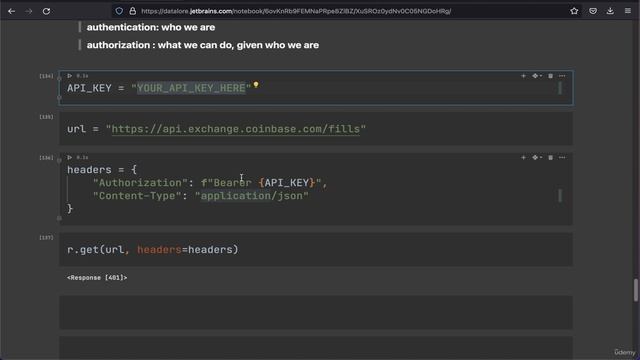640x360 pixels.
Task: Click the r.get(url, headers=headers) code line
Action: (153, 249)
